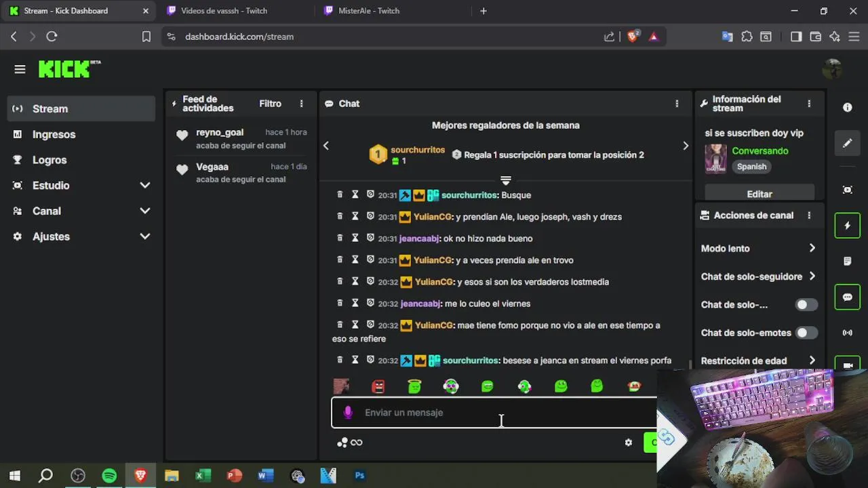Image resolution: width=868 pixels, height=488 pixels.
Task: Click Filtro in activity feed
Action: [x=270, y=104]
